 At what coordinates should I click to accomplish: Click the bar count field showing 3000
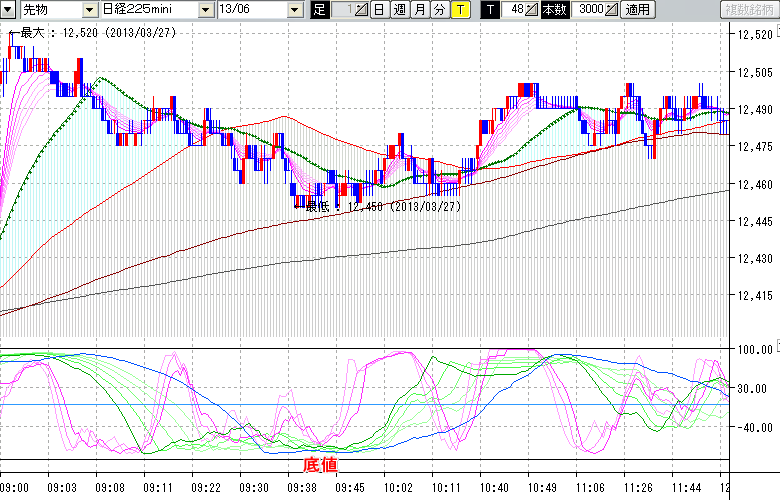point(590,10)
